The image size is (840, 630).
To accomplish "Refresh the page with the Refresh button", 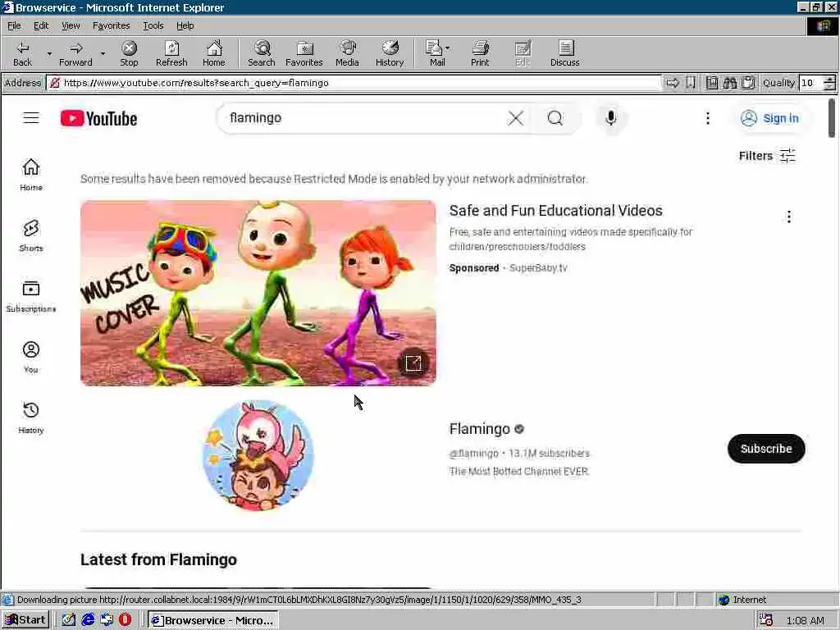I will pos(171,53).
